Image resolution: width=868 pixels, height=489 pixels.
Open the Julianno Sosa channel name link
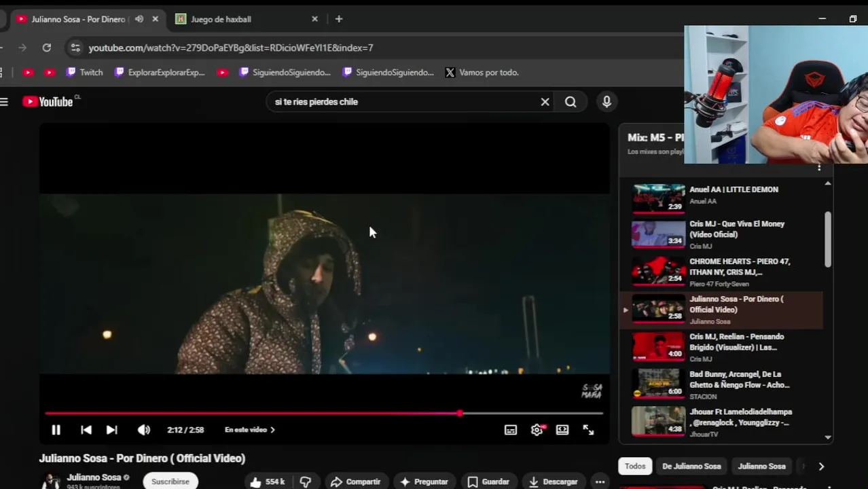click(x=94, y=477)
